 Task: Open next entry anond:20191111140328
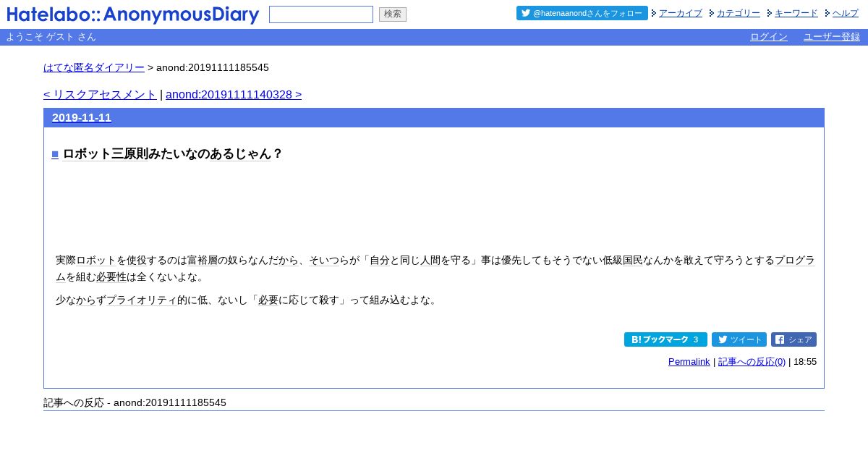(234, 95)
